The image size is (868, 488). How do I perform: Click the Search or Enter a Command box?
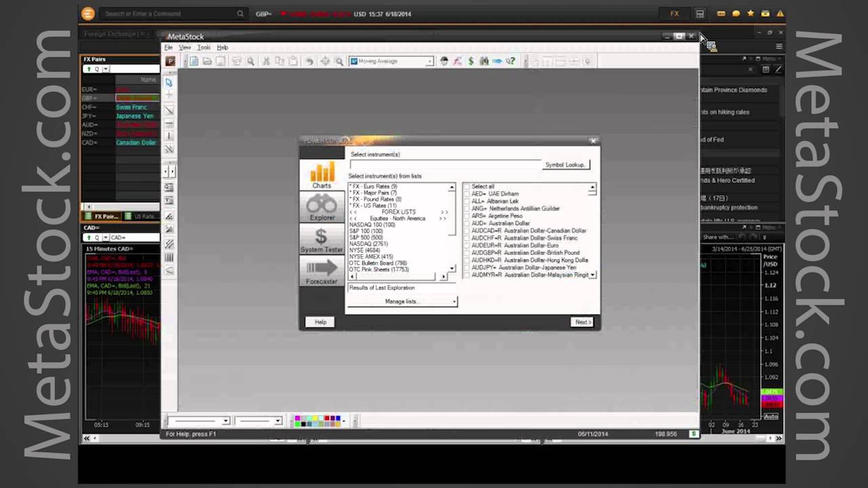point(174,14)
